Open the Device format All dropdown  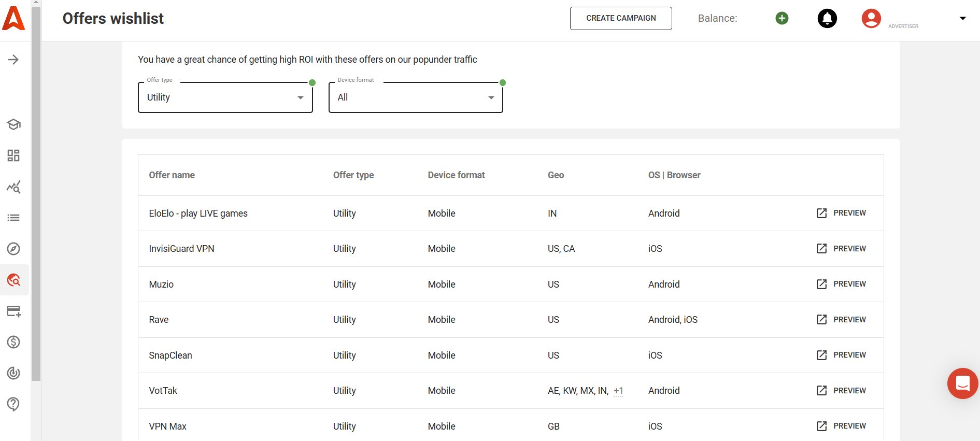(416, 97)
